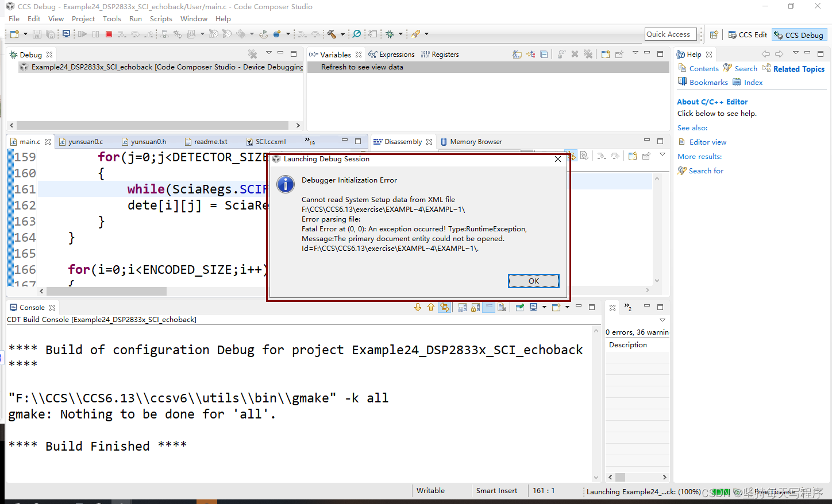This screenshot has height=504, width=832.
Task: Click the Step Over icon
Action: tap(135, 34)
